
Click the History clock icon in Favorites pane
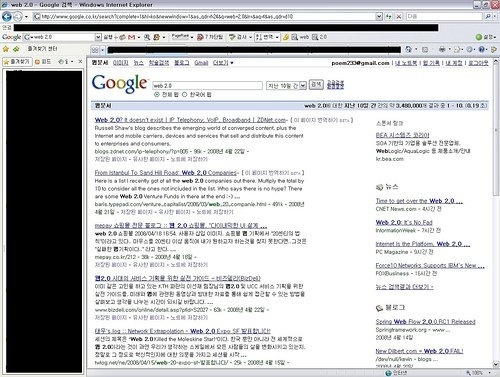click(61, 62)
